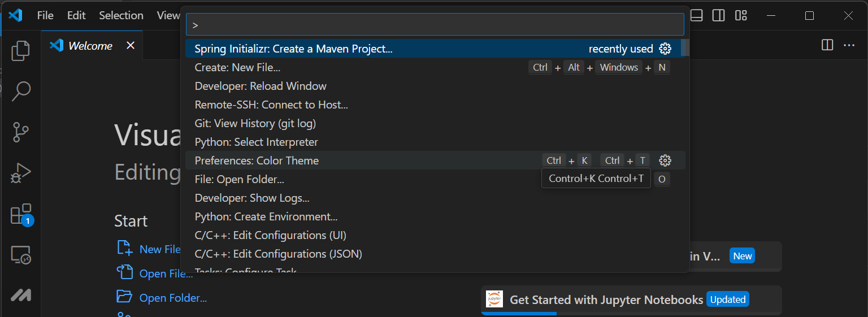Open Get Started with Jupyter Notebooks walkthrough
Screen dimensions: 868x317
[631, 299]
